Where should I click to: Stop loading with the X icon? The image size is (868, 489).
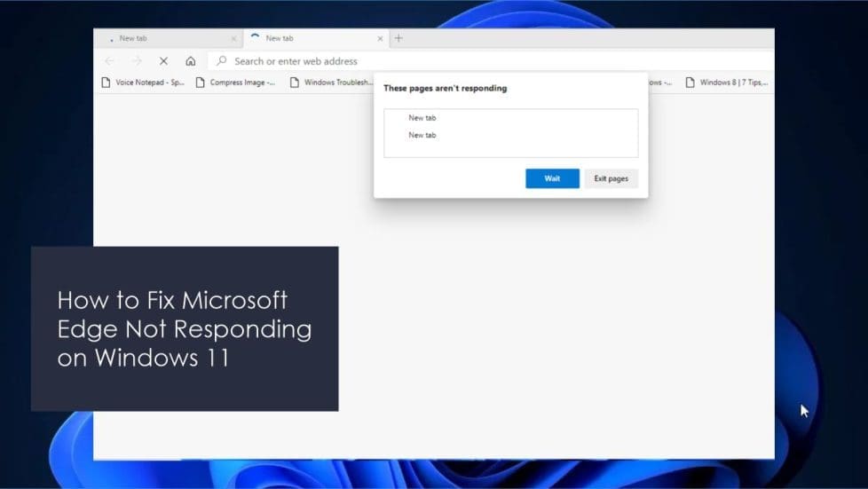tap(163, 61)
